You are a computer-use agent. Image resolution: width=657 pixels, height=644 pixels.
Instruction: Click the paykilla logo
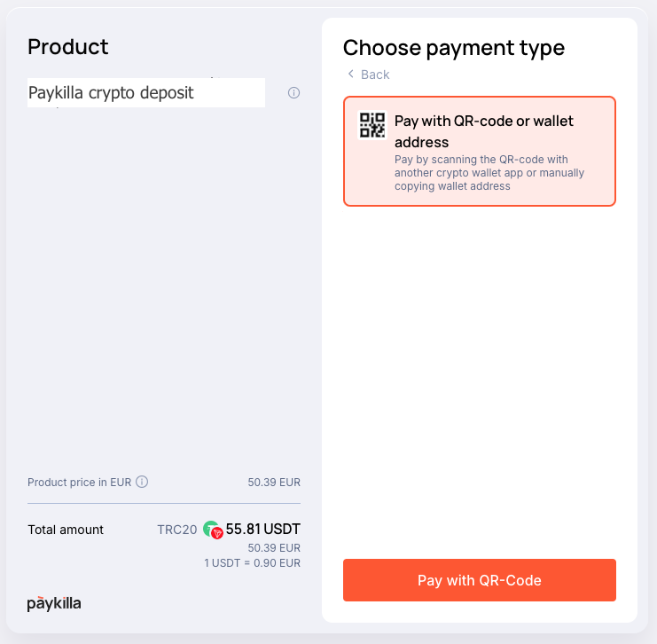click(x=54, y=603)
